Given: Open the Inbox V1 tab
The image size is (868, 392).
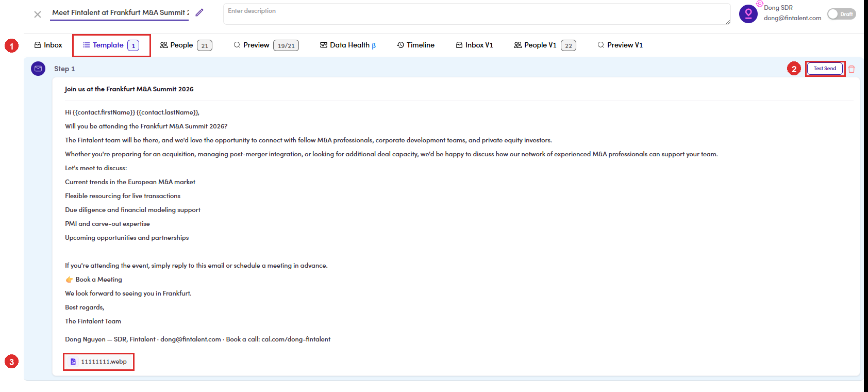Looking at the screenshot, I should click(x=474, y=45).
